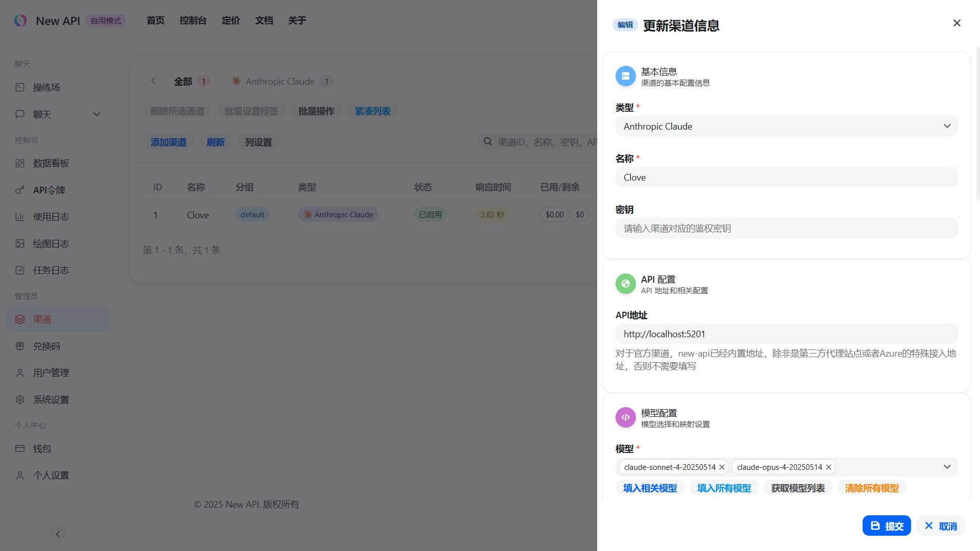This screenshot has height=551, width=980.
Task: Open the 兑换码 redemption codes page
Action: pos(46,346)
